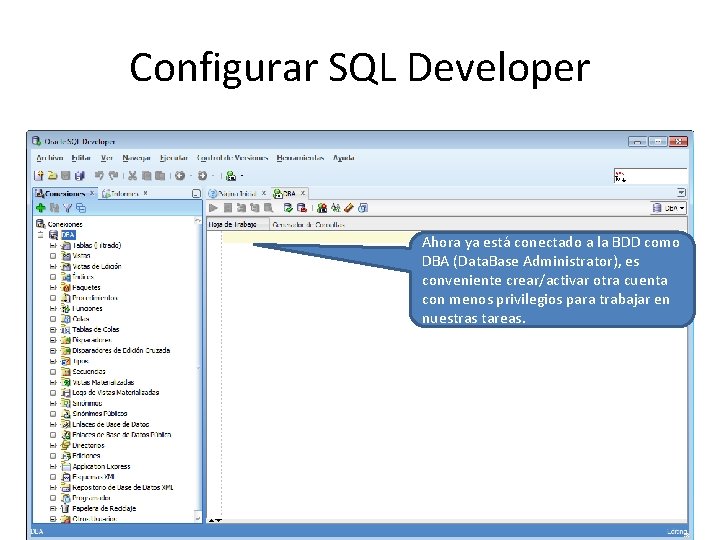This screenshot has width=720, height=540.
Task: Expand the Application Express node
Action: 53,467
